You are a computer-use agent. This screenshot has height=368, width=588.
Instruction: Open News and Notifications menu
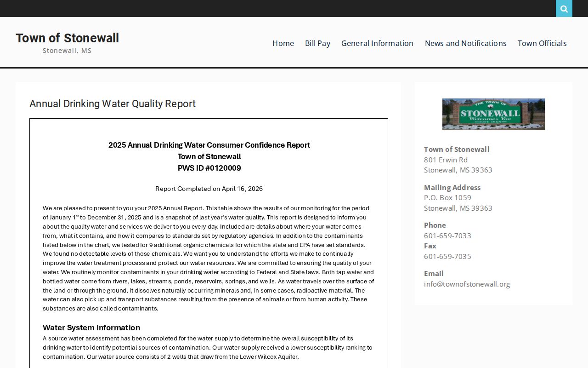click(x=465, y=43)
